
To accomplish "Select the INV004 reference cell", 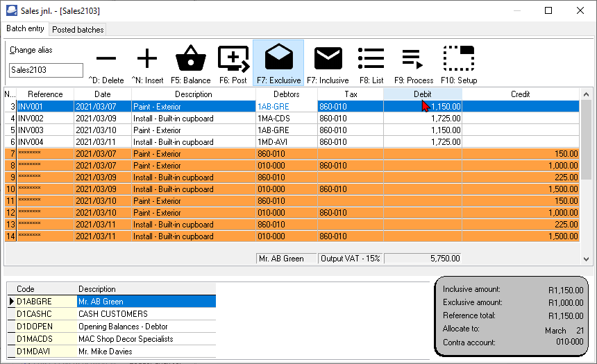I will coord(45,142).
